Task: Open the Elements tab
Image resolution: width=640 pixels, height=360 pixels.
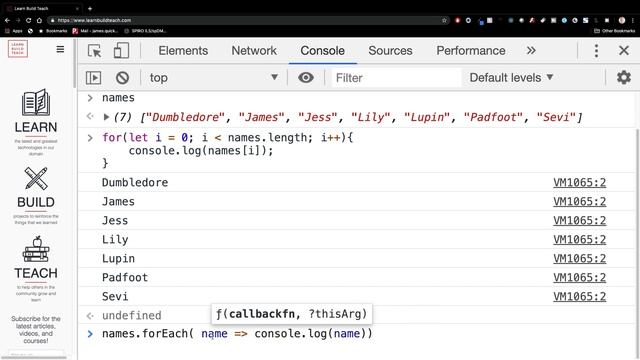Action: (183, 51)
